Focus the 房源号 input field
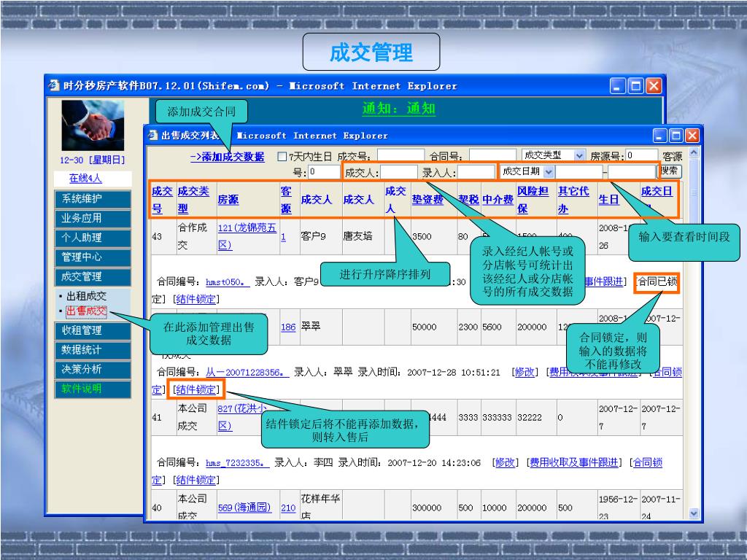 coord(642,155)
